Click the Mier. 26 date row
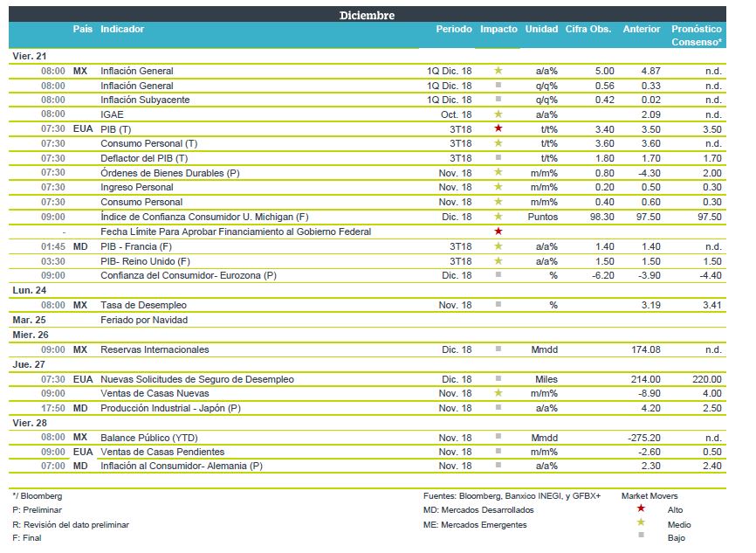Viewport: 756px width, 553px height. pyautogui.click(x=368, y=335)
